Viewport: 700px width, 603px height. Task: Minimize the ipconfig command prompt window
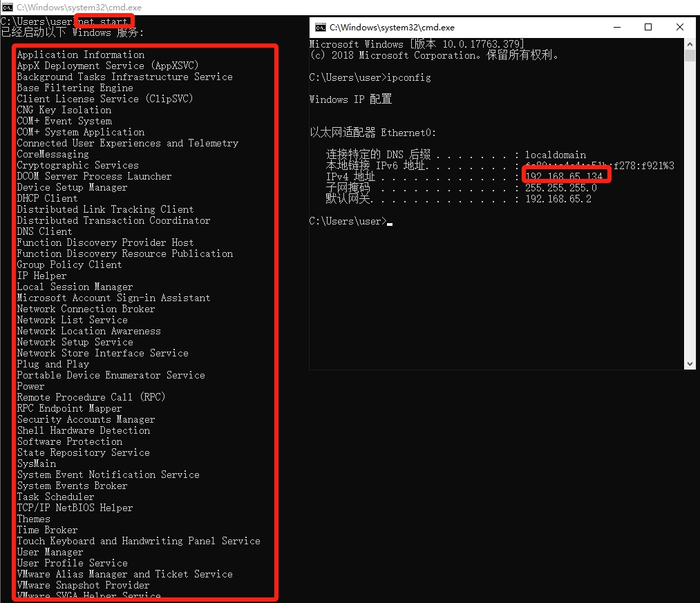(616, 28)
